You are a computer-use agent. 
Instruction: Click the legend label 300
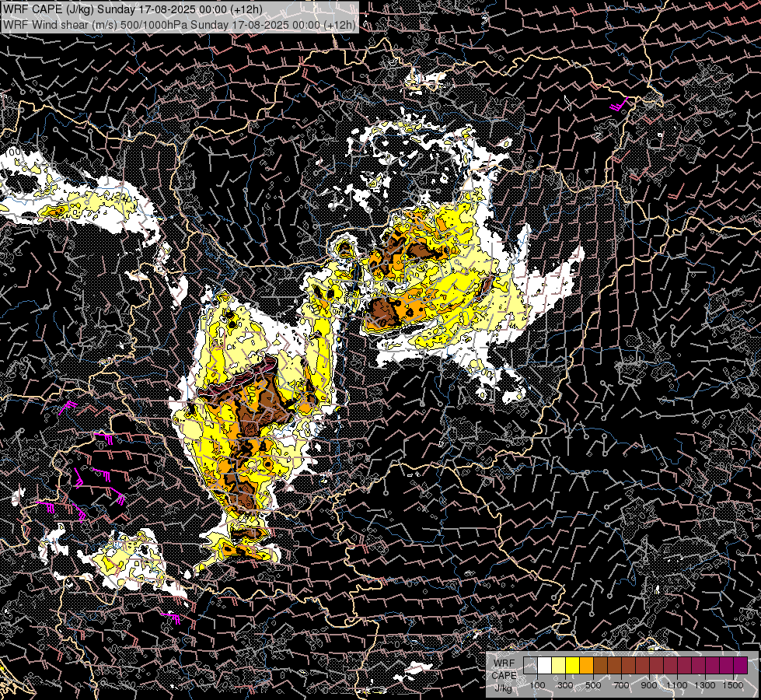click(565, 685)
